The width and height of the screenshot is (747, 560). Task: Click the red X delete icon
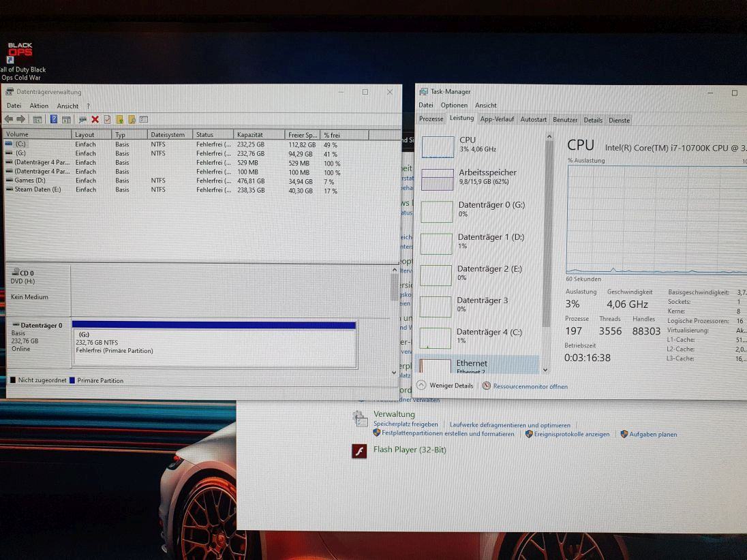pyautogui.click(x=95, y=119)
